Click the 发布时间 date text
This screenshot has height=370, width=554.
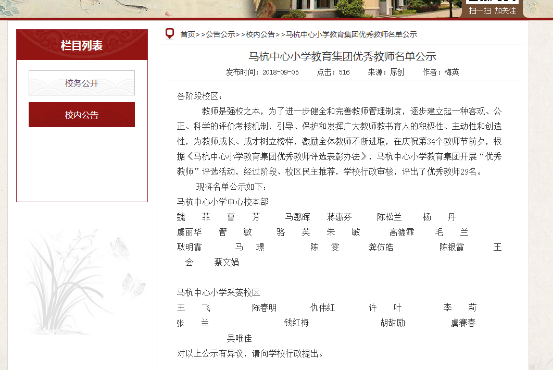pos(263,72)
